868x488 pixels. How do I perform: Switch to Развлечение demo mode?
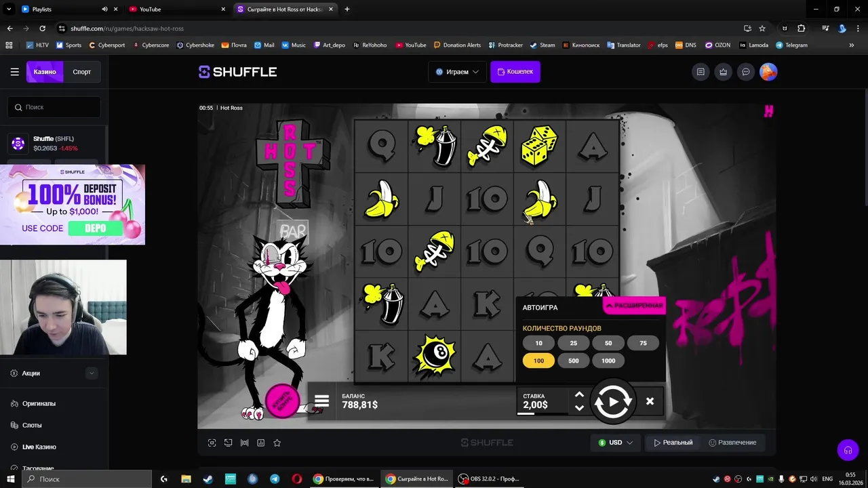732,443
